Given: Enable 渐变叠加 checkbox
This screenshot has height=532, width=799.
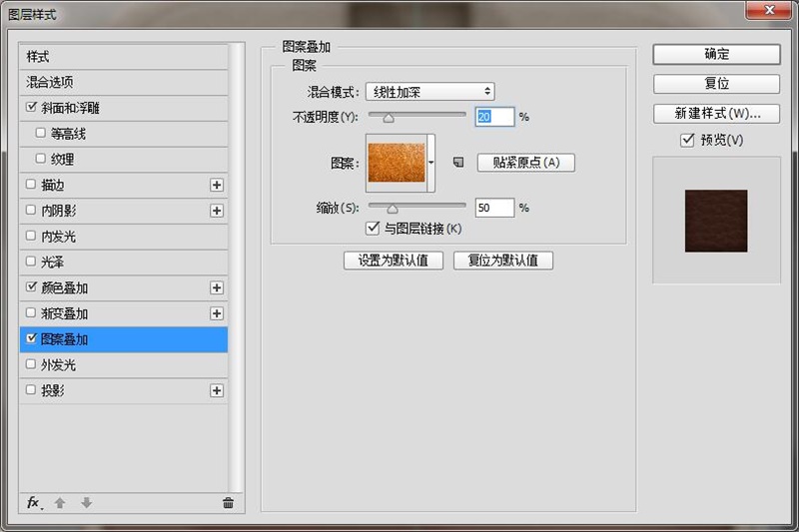Looking at the screenshot, I should 31,312.
